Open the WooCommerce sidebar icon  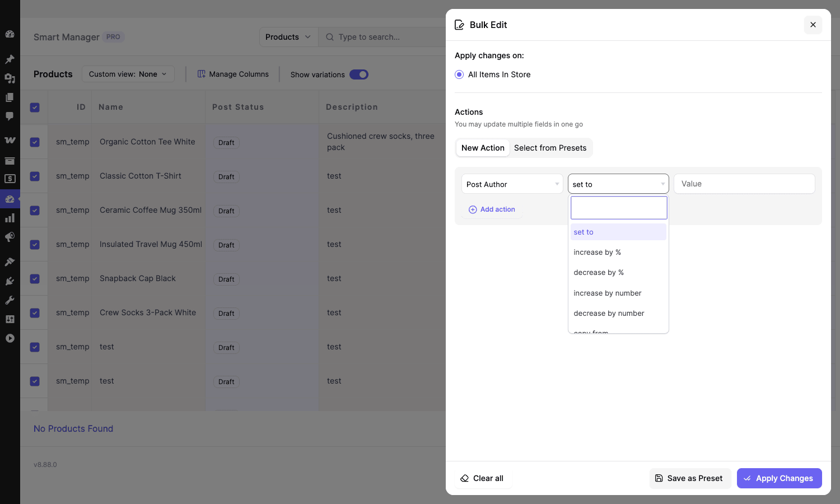(x=10, y=141)
